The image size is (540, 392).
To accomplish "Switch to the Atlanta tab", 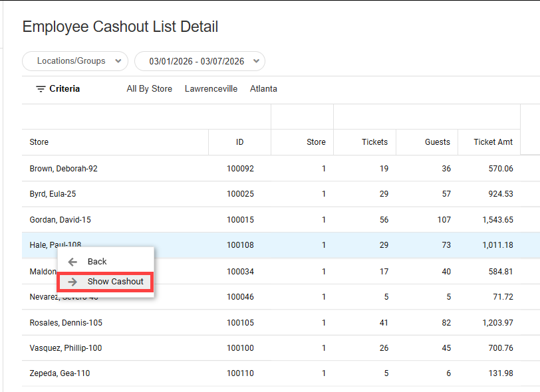I will 263,89.
